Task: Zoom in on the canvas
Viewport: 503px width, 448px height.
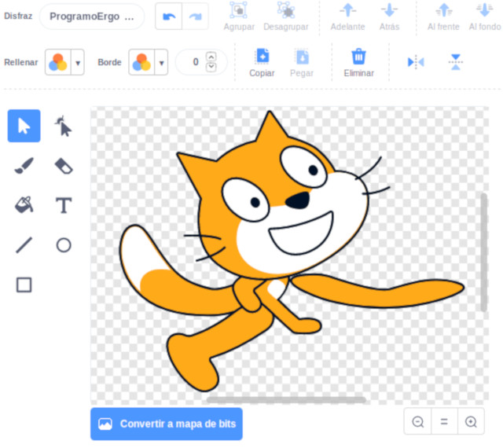Action: (x=471, y=421)
